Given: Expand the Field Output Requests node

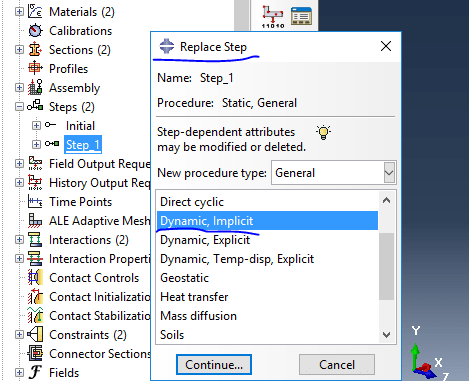Looking at the screenshot, I should [19, 164].
